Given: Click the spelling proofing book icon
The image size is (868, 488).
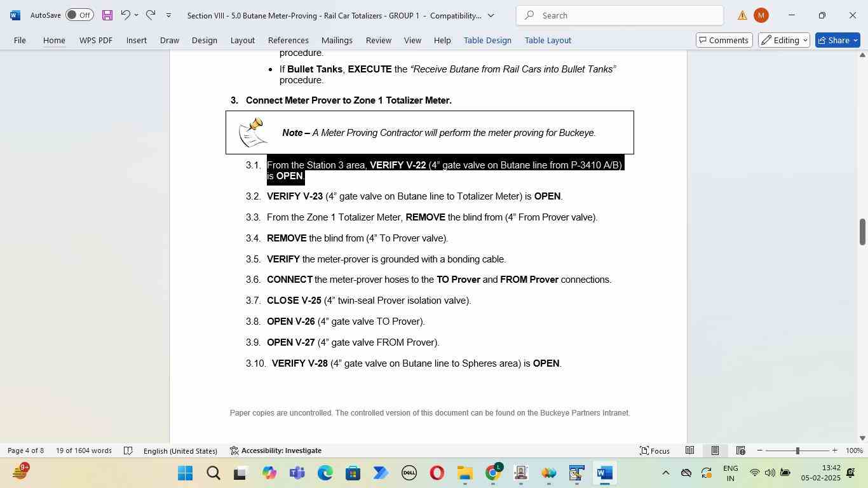Looking at the screenshot, I should (x=128, y=451).
